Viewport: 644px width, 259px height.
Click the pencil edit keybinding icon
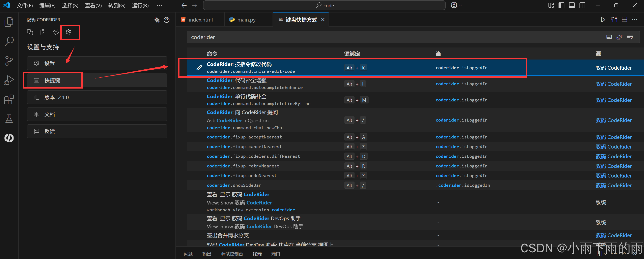(199, 68)
